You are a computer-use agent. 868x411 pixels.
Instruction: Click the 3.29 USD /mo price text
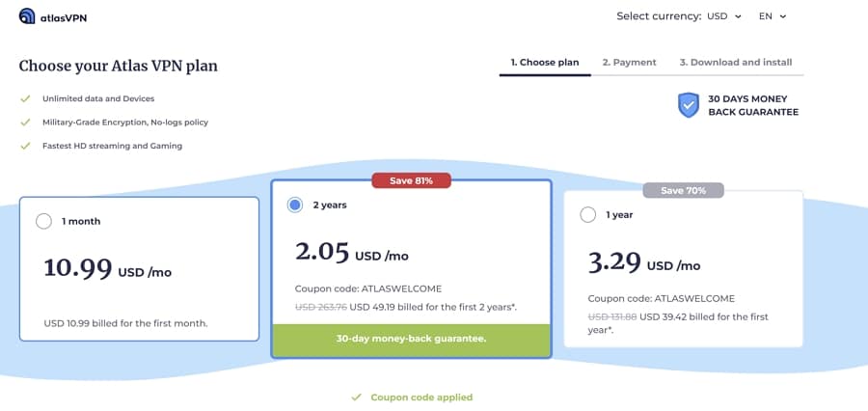[644, 262]
